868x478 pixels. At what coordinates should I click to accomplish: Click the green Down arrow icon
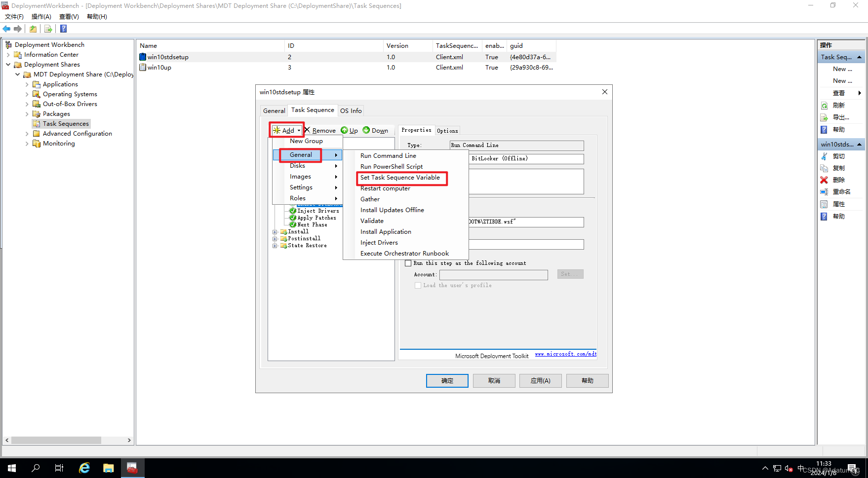tap(366, 130)
